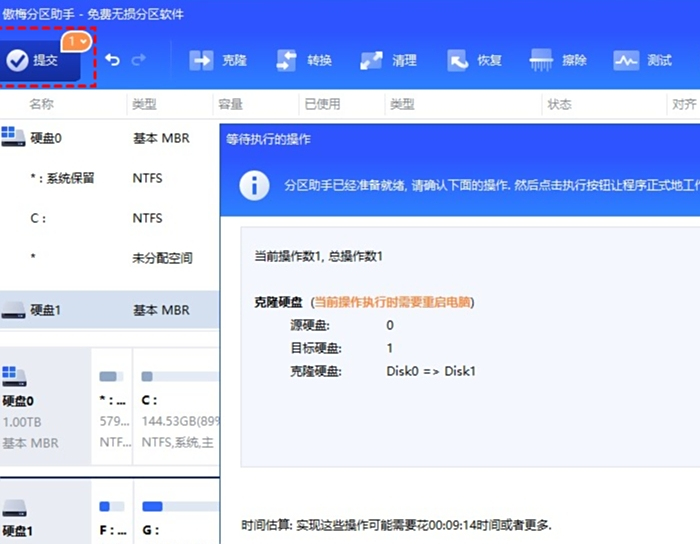The image size is (700, 544).
Task: Click the Disk0 => Disk1 value
Action: [x=431, y=371]
